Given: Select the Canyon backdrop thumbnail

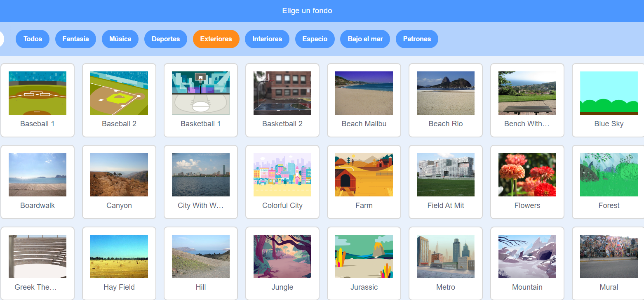Looking at the screenshot, I should coord(119,175).
